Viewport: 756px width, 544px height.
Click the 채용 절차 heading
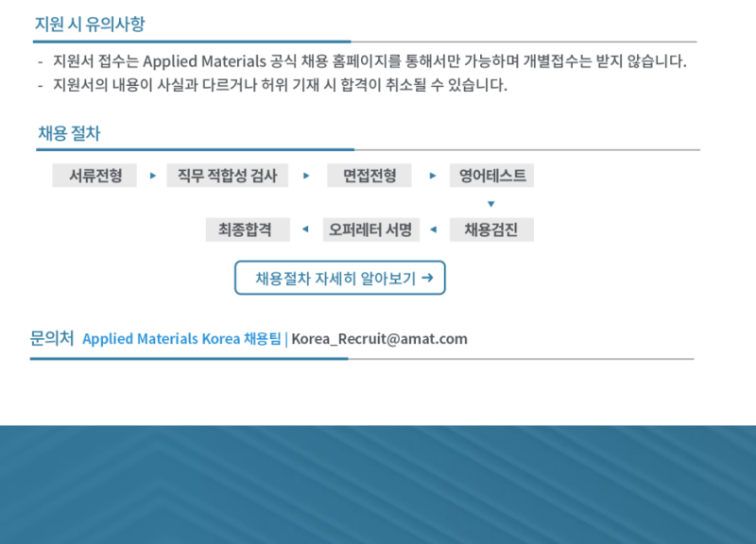[x=69, y=133]
